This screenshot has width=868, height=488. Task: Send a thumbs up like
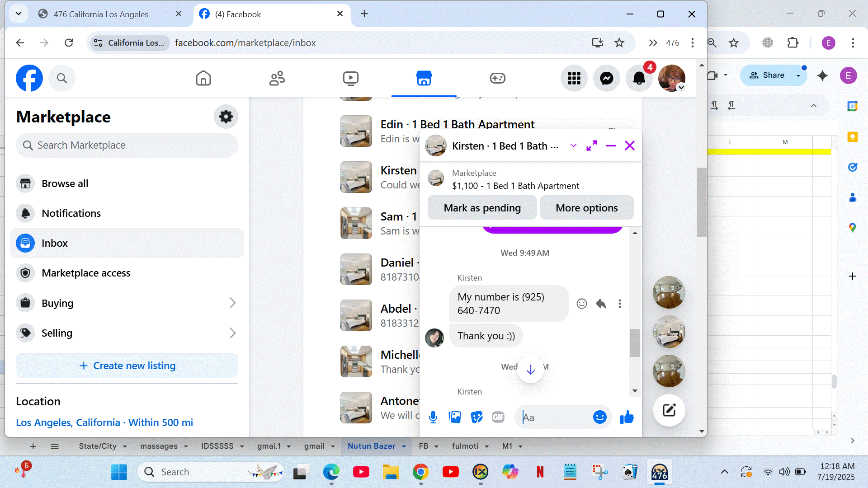click(627, 417)
